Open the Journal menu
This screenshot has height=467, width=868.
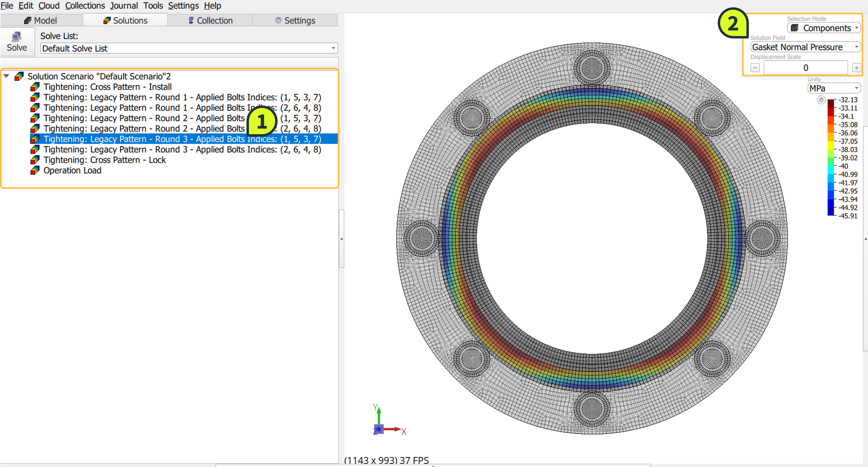(x=124, y=6)
